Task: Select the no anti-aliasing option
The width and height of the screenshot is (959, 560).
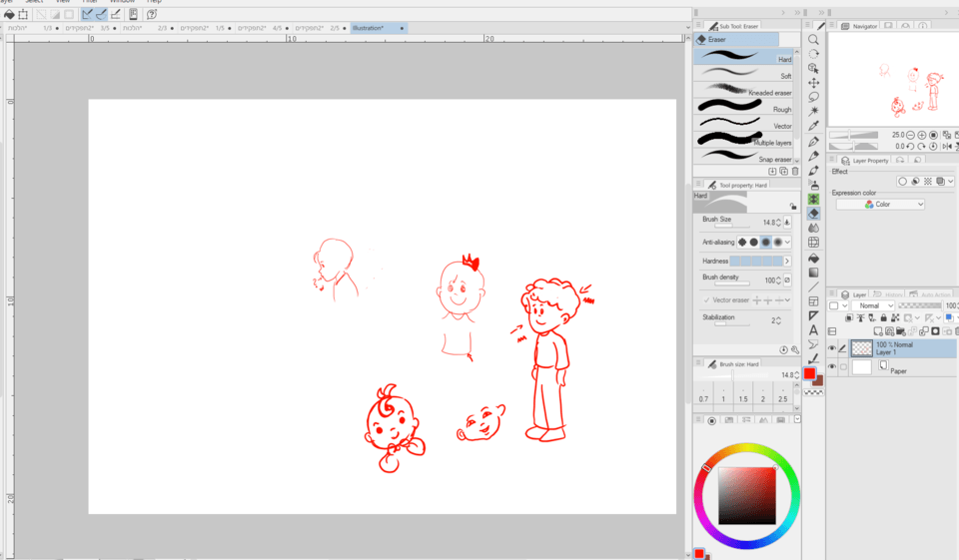Action: [x=742, y=243]
